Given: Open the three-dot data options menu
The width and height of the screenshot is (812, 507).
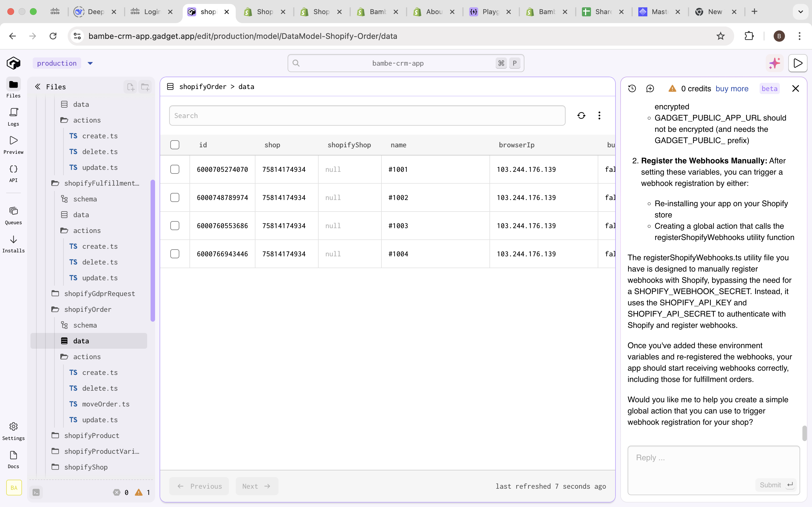Looking at the screenshot, I should [599, 116].
